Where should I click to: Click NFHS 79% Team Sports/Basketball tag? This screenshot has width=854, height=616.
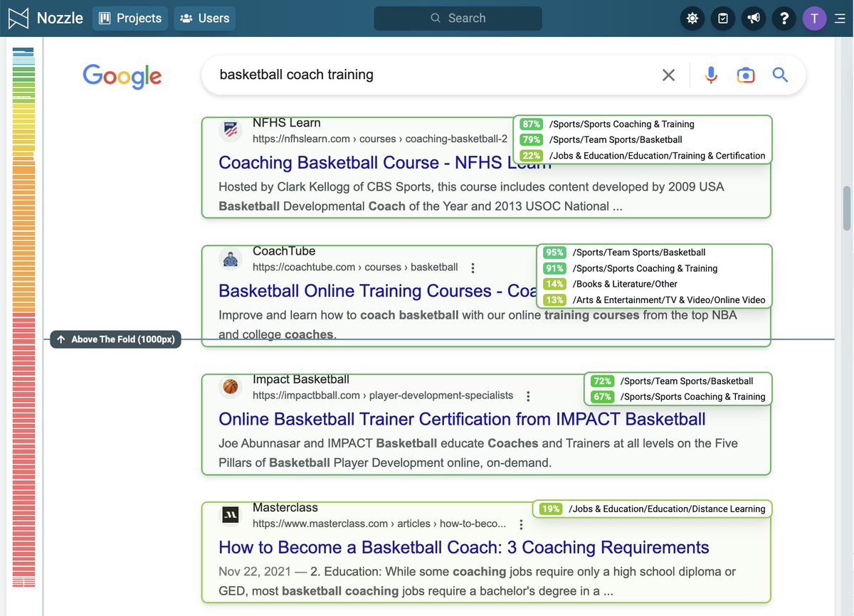point(601,139)
